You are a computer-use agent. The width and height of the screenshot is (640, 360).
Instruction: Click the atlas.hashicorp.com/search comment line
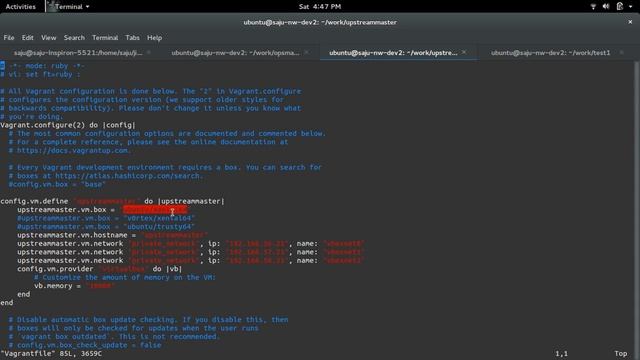pos(105,176)
